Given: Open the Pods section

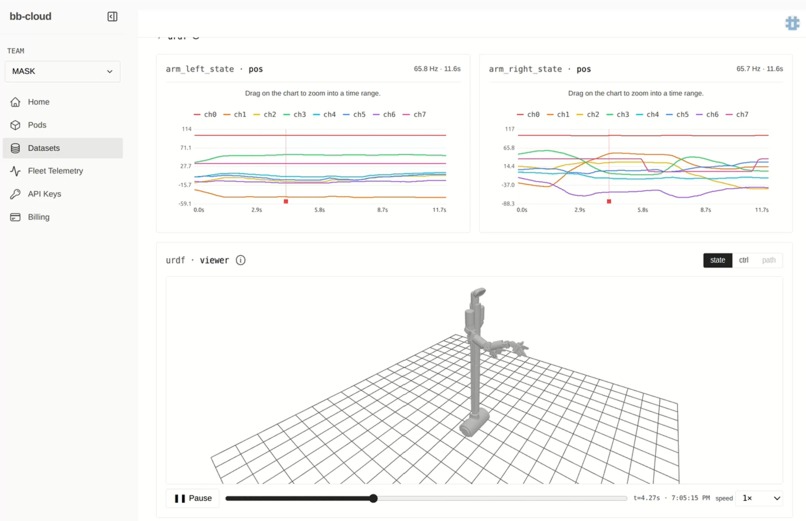Looking at the screenshot, I should tap(63, 125).
